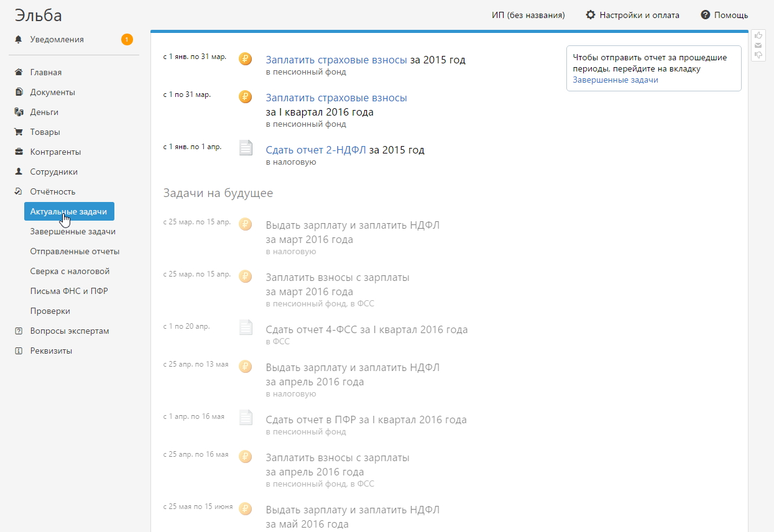
Task: Open the Сдать отчет 2-НДФЛ link
Action: (316, 150)
